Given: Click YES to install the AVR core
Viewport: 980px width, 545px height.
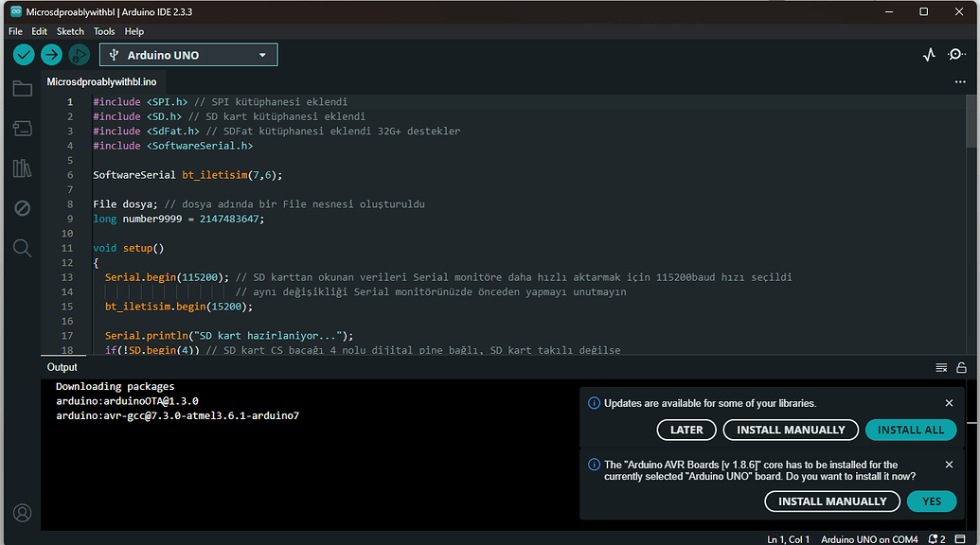Looking at the screenshot, I should point(932,501).
